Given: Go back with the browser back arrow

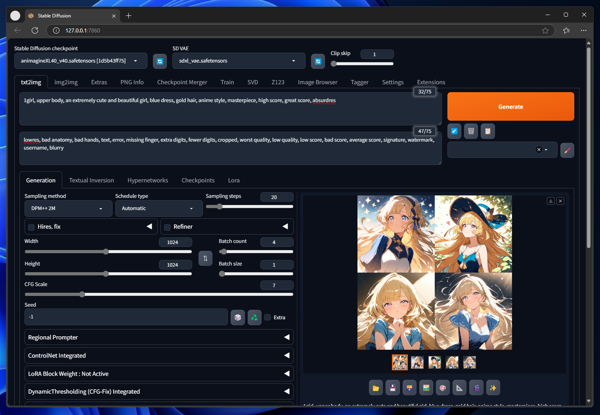Looking at the screenshot, I should pyautogui.click(x=17, y=30).
